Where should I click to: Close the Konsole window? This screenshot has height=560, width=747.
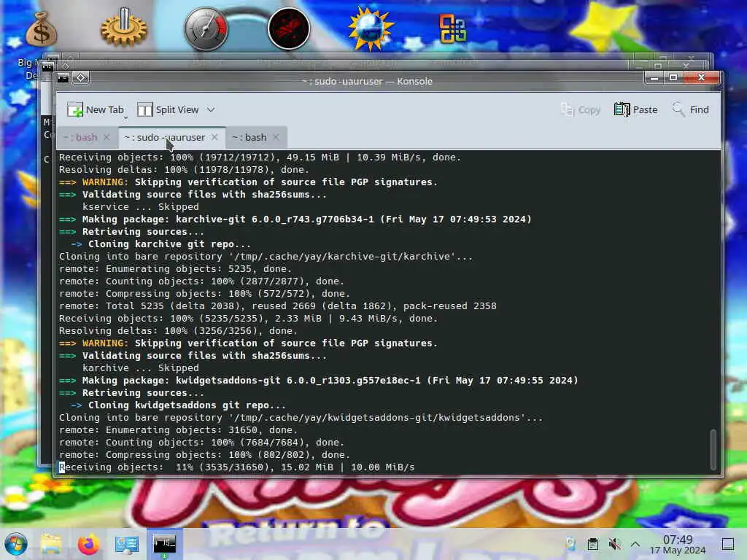pos(701,77)
